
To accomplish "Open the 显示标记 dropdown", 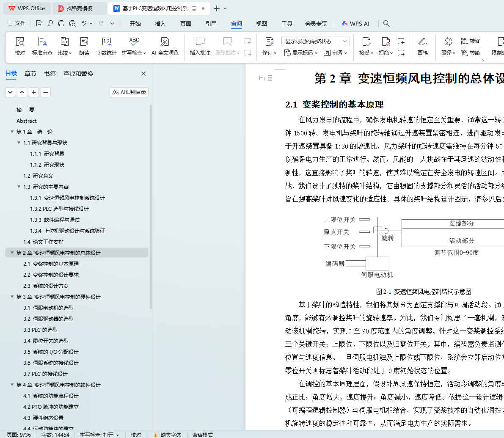I will click(x=301, y=53).
